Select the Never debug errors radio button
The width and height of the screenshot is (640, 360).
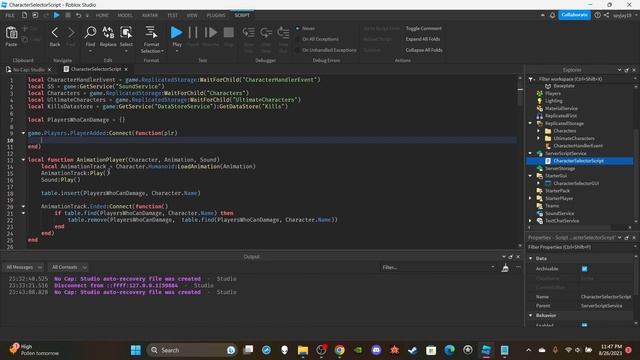298,29
